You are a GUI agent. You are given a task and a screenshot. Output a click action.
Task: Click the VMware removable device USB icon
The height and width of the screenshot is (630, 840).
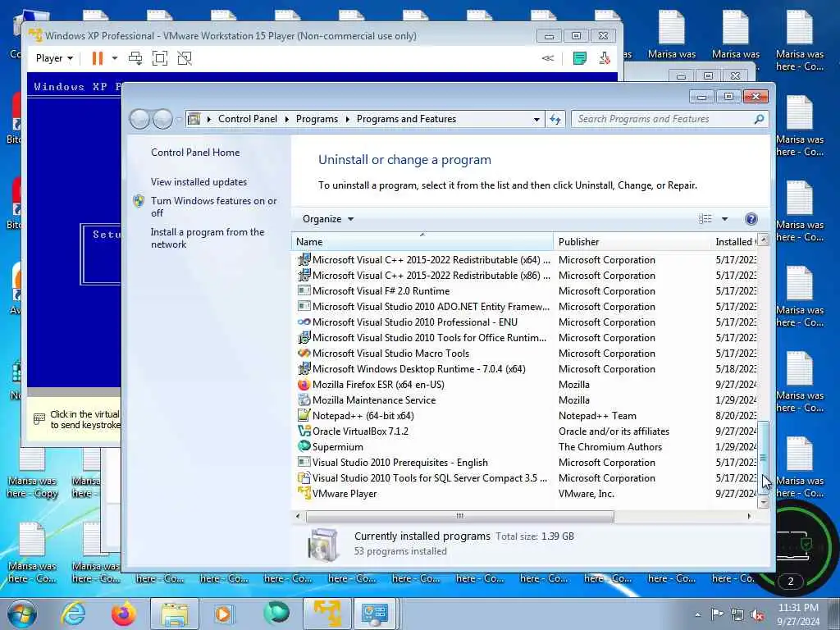coord(605,58)
